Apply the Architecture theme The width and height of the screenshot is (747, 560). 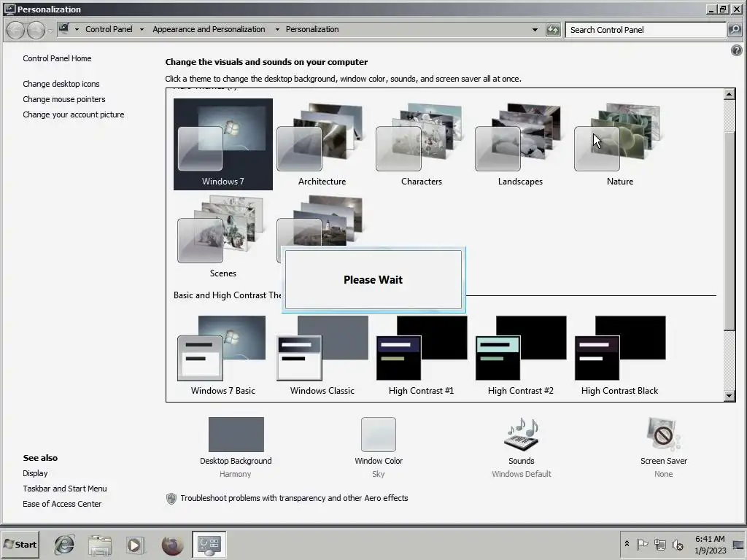click(x=322, y=144)
